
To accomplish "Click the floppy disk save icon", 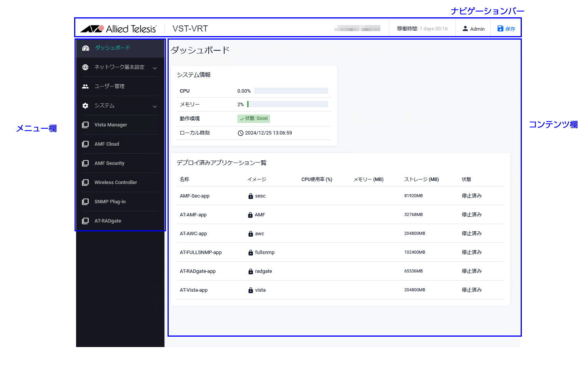I will click(x=500, y=28).
